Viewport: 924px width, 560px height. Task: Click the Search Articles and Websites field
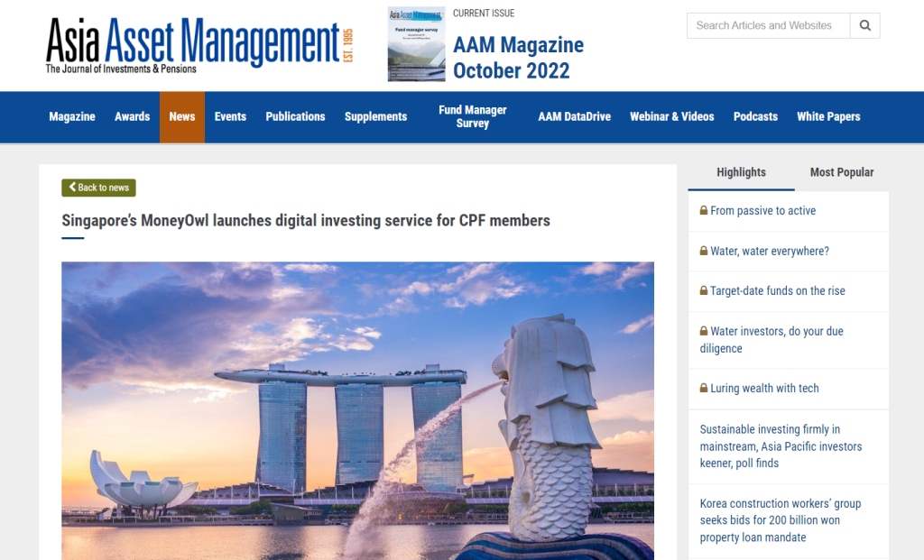[769, 25]
